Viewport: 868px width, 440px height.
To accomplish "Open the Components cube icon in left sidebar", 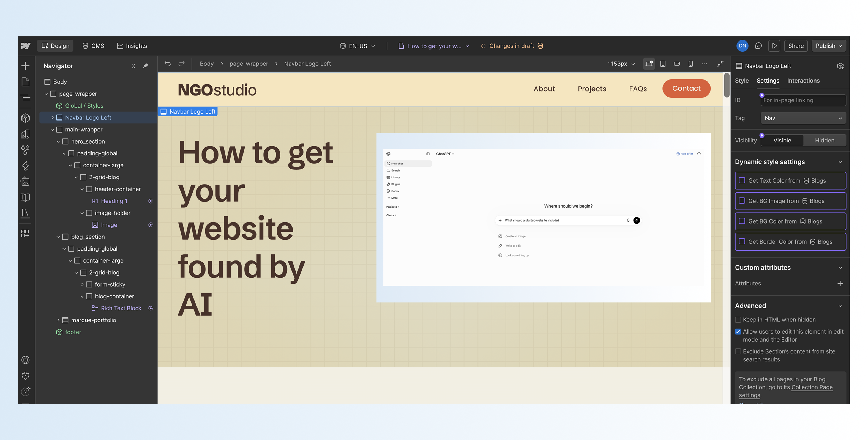I will pos(26,118).
